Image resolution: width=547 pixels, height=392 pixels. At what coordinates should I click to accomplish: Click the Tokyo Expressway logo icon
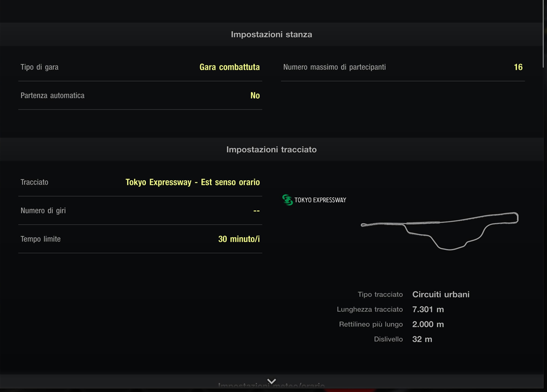287,200
